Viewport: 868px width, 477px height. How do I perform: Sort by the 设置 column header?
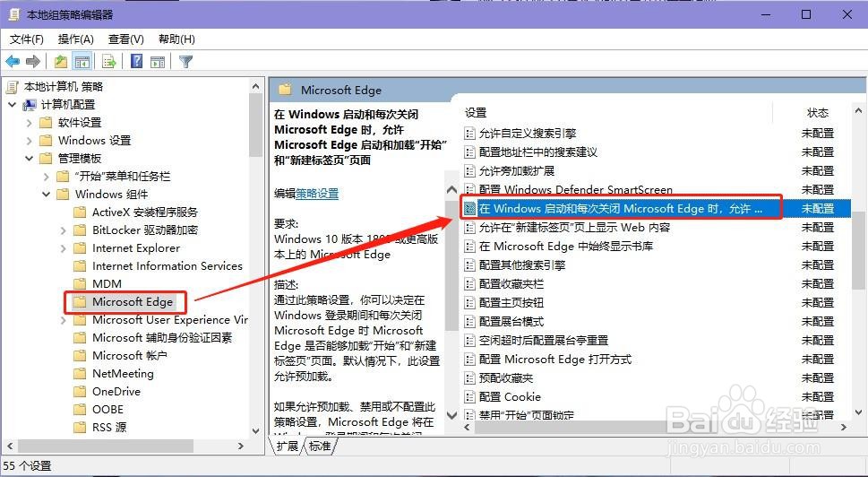click(476, 112)
